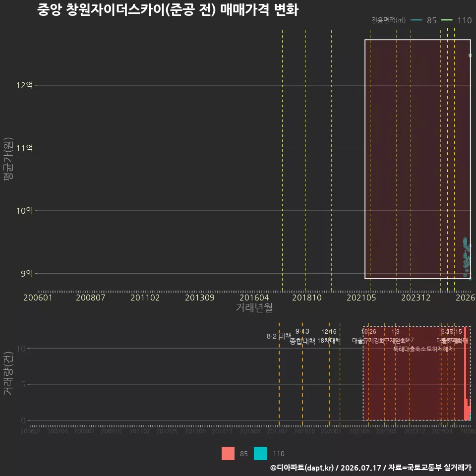
Task: Click 201810 on the price chart x-axis
Action: [x=307, y=297]
